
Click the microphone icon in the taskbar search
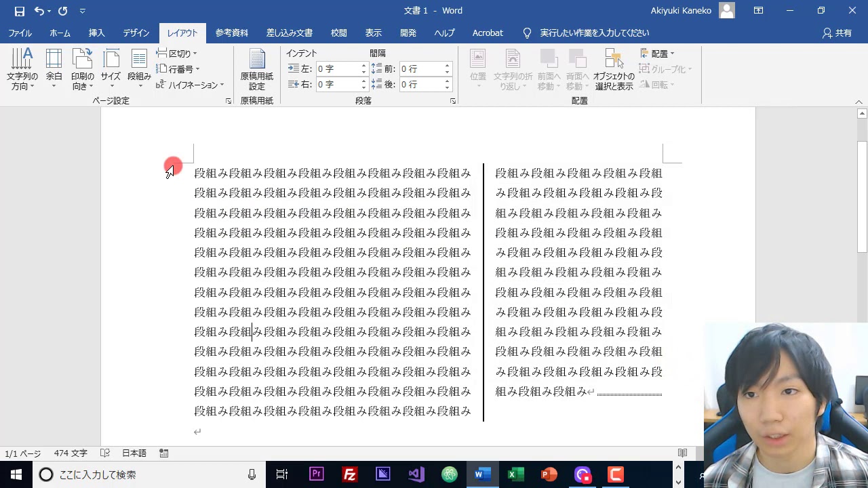point(252,474)
